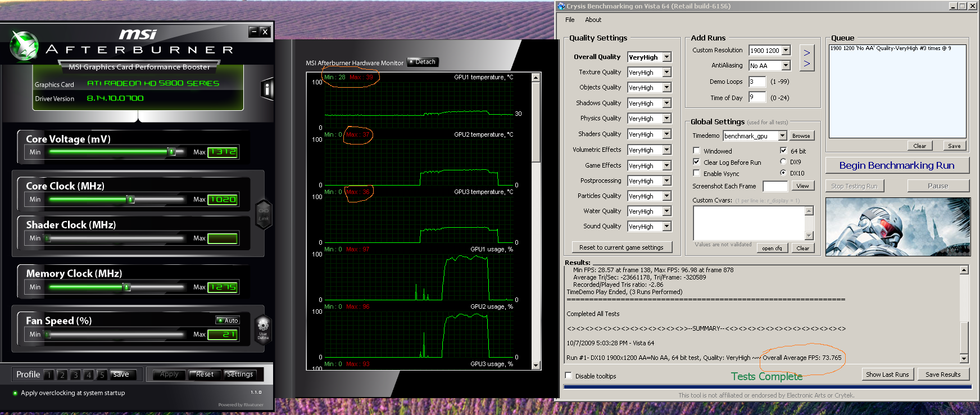Click the open cfg button

[772, 248]
